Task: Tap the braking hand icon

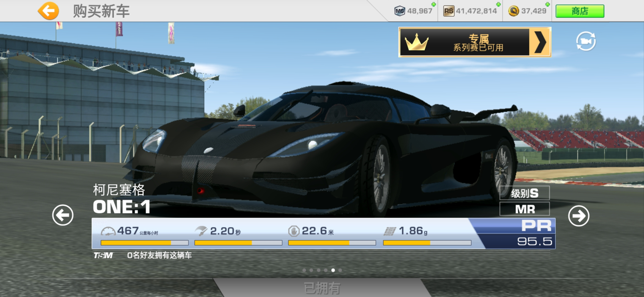Action: pyautogui.click(x=294, y=231)
